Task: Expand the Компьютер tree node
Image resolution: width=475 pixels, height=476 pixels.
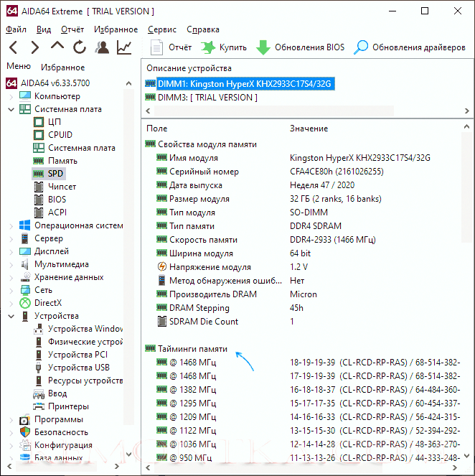Action: point(11,96)
